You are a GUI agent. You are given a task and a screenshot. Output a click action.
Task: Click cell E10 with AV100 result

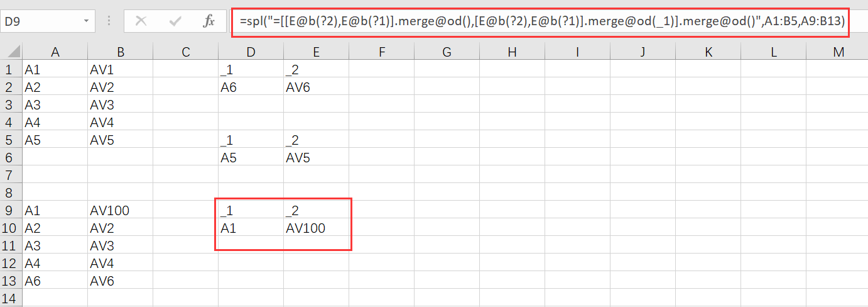tap(316, 228)
